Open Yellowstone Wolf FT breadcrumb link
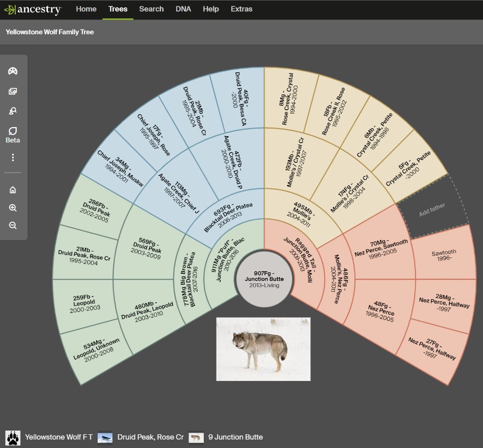This screenshot has width=483, height=448. coord(59,437)
